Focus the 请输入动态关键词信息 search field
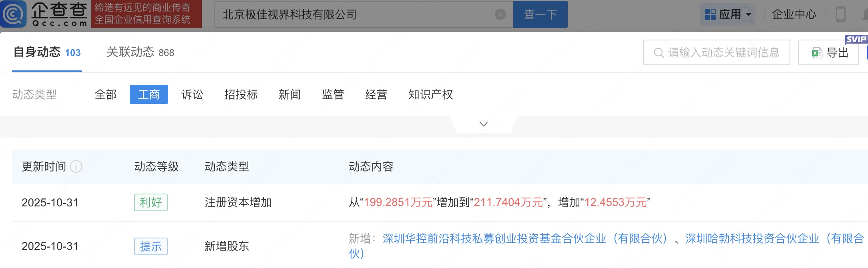Screen dimensions: 868x268 [717, 52]
